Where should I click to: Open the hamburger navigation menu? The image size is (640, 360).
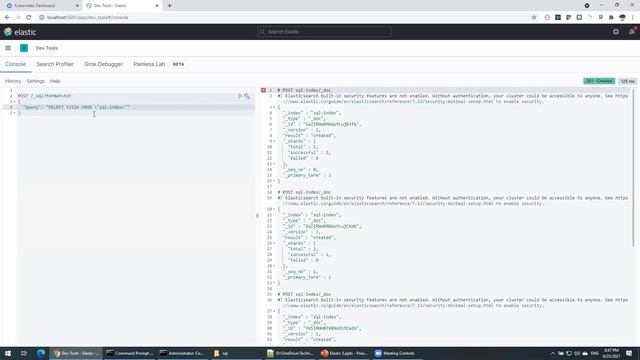click(8, 48)
